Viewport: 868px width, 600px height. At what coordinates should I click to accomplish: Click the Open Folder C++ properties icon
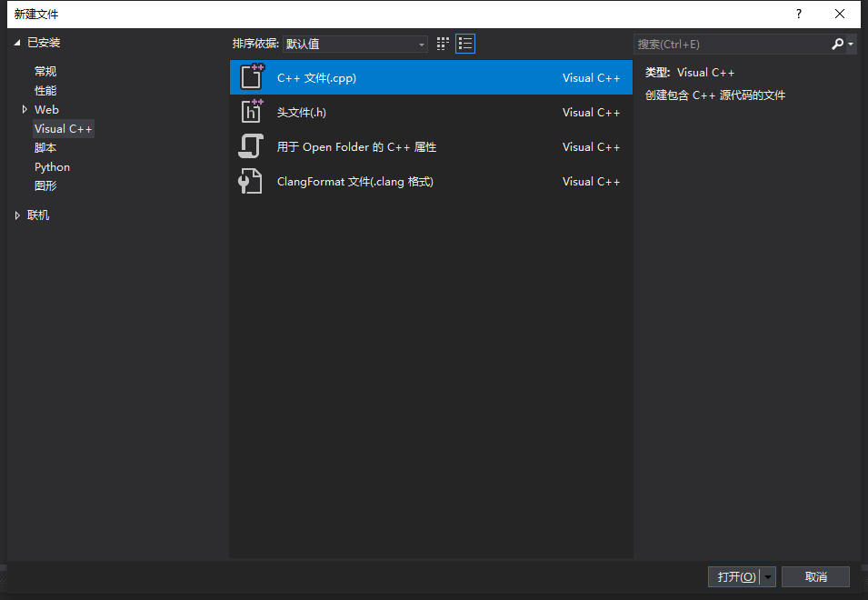(x=251, y=146)
